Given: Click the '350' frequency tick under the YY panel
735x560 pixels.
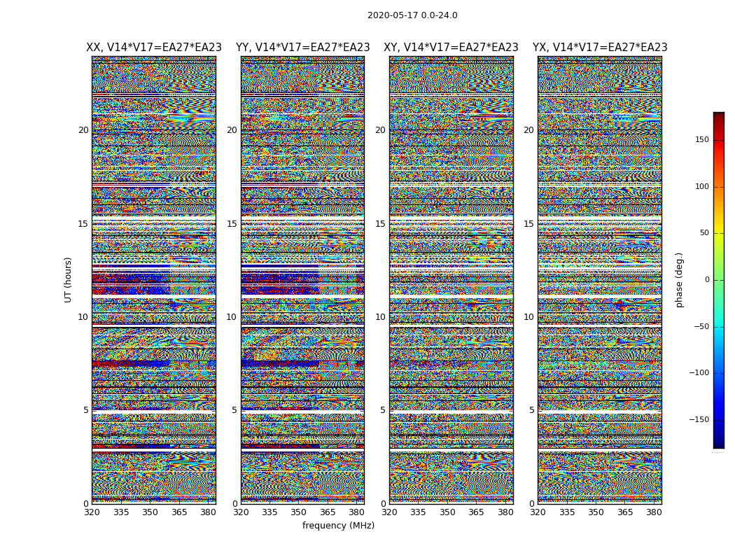Looking at the screenshot, I should 299,512.
